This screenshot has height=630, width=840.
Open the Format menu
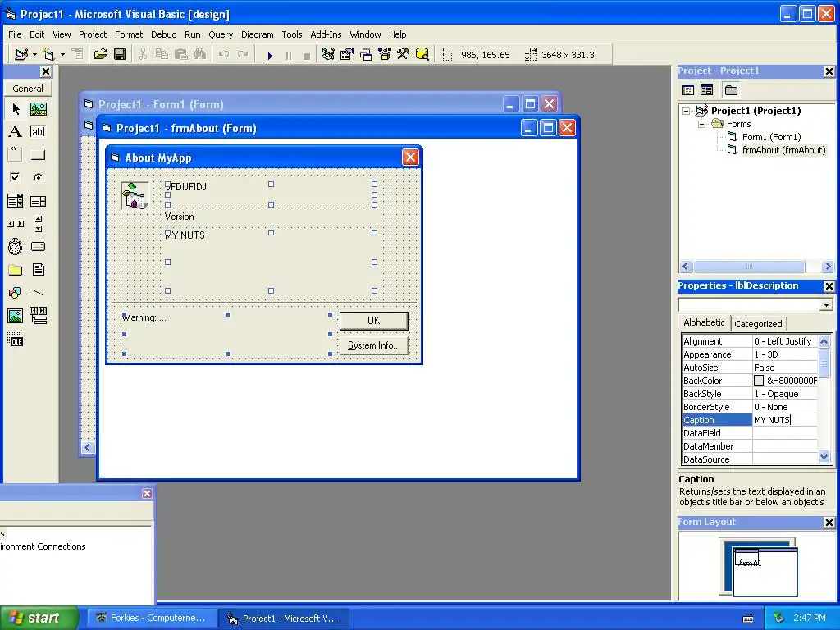point(129,34)
